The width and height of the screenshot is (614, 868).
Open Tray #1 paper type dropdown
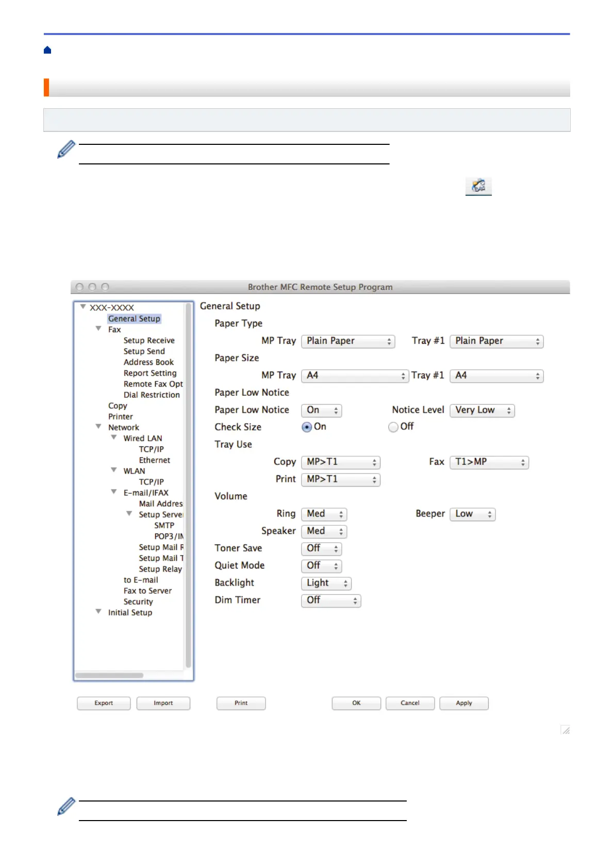[x=496, y=341]
